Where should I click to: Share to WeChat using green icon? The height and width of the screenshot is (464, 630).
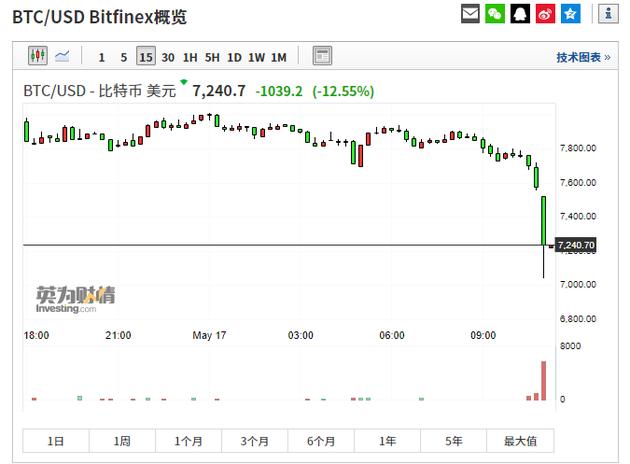pyautogui.click(x=495, y=14)
